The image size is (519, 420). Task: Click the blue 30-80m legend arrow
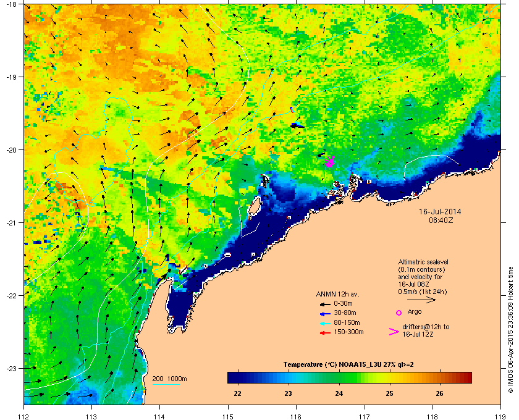click(326, 314)
